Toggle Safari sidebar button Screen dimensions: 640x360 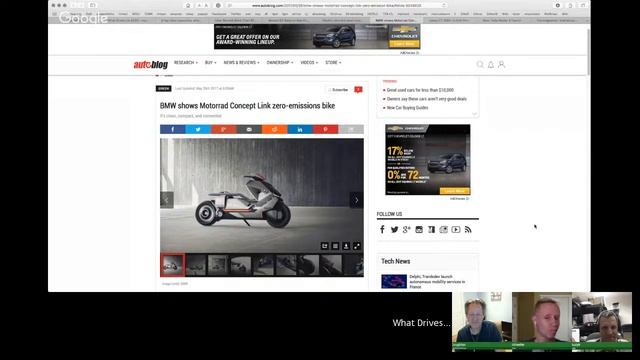93,5
